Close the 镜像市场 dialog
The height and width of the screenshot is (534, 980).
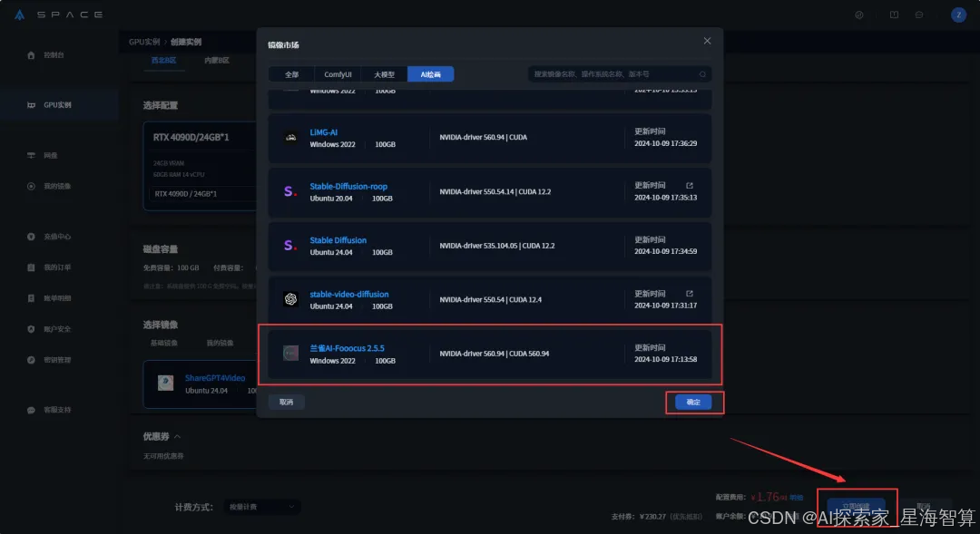pos(707,41)
